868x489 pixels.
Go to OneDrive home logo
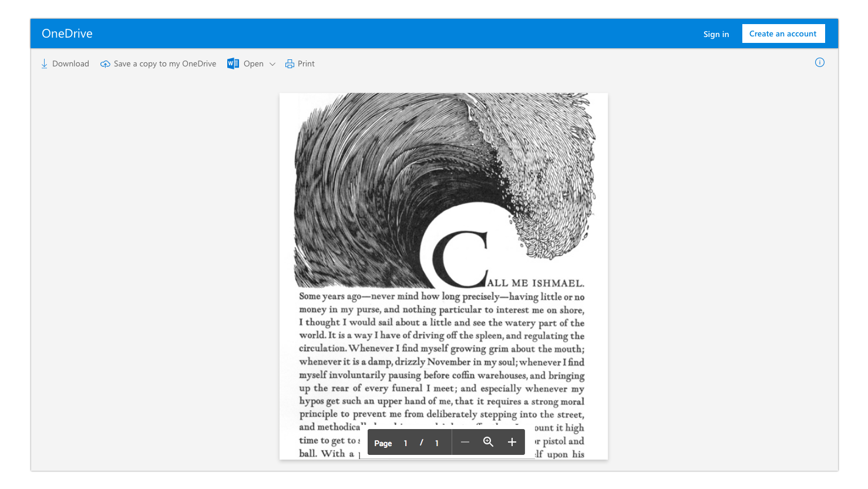click(x=67, y=34)
